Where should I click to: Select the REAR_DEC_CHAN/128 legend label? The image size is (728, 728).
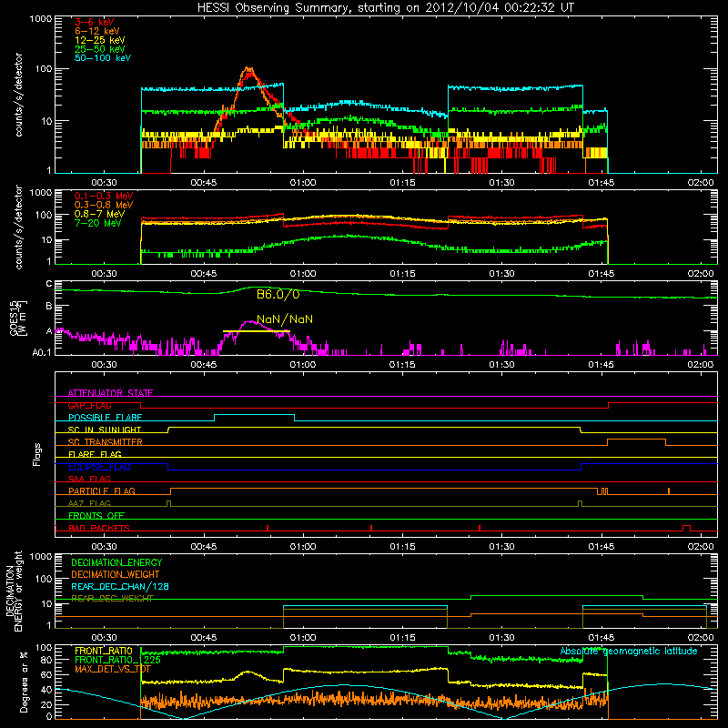[x=120, y=586]
